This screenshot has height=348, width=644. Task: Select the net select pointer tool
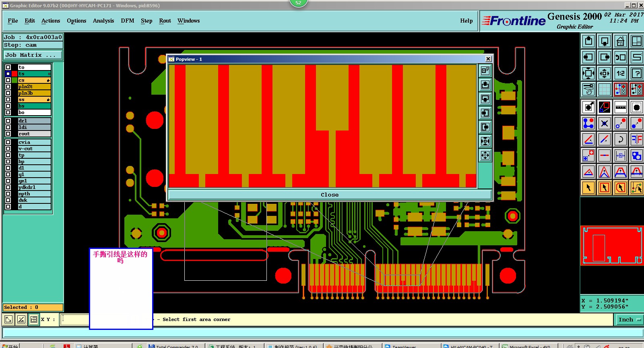[x=637, y=188]
